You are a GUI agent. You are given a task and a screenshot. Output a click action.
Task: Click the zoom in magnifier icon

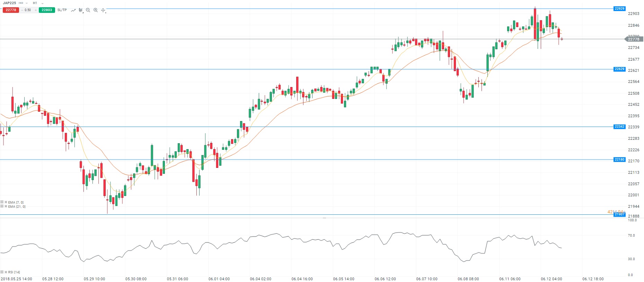coord(96,10)
